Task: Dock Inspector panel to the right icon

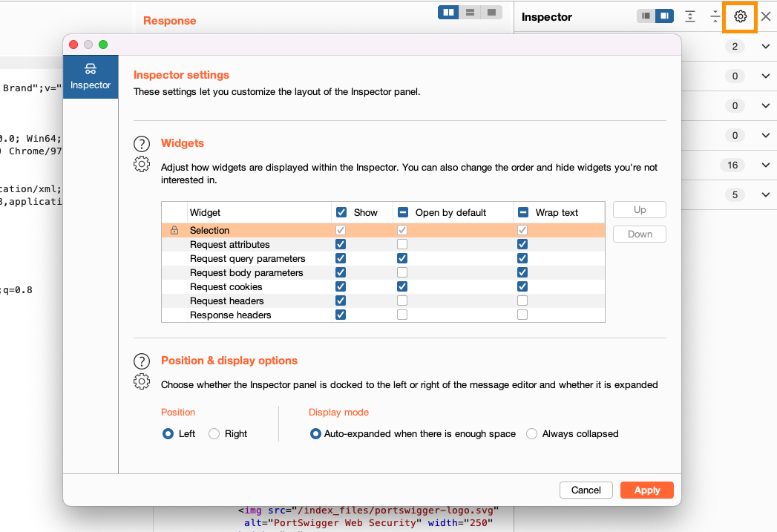Action: point(664,16)
